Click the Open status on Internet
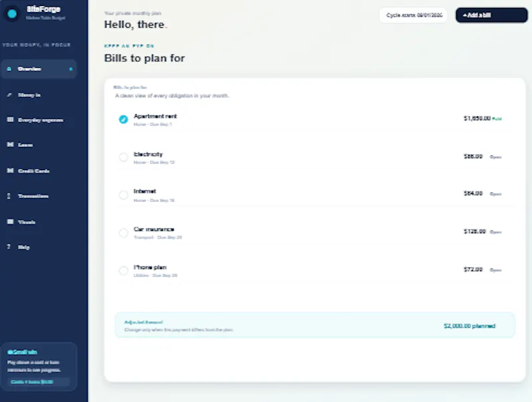532x402 pixels. tap(495, 194)
